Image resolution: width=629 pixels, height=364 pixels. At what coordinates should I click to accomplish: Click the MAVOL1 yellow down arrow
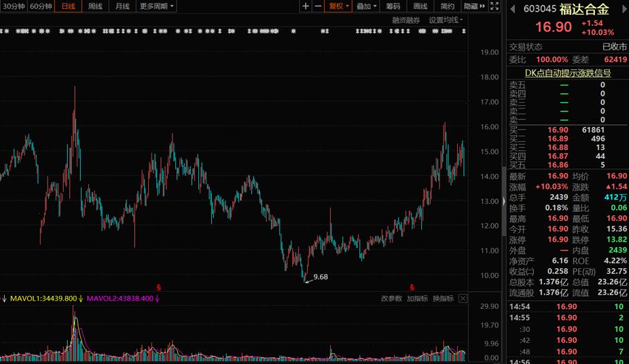coord(81,298)
